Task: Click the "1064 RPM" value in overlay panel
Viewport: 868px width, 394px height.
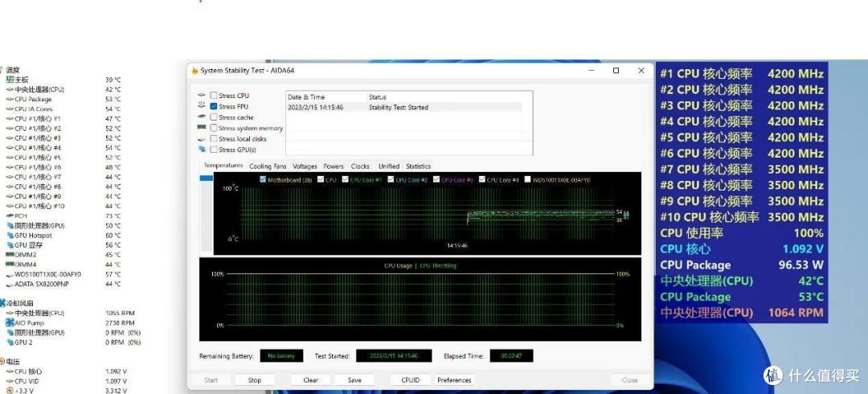Action: 796,313
